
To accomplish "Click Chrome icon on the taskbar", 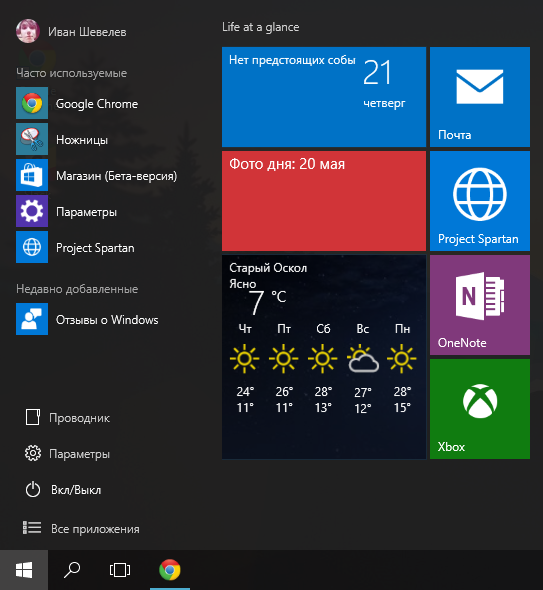I will pyautogui.click(x=170, y=570).
